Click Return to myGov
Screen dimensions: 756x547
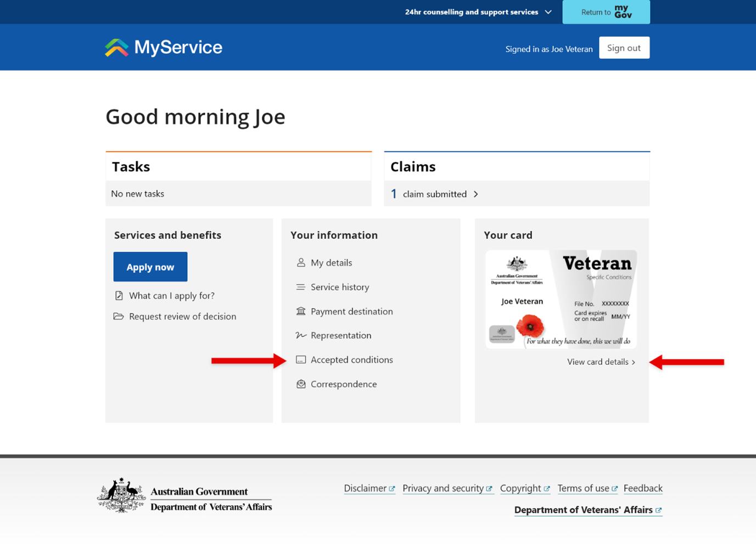click(606, 12)
